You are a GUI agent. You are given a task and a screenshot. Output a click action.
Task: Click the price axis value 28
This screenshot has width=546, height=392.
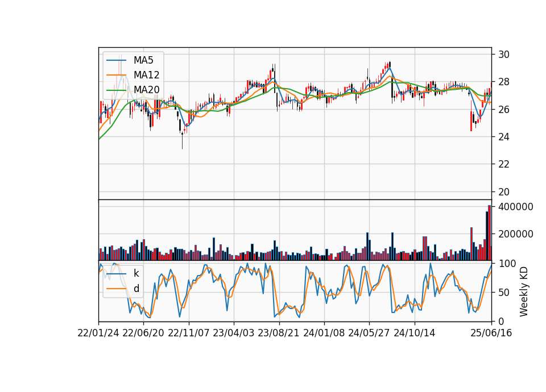coord(504,82)
